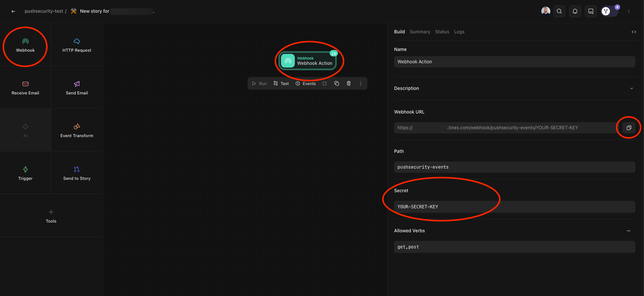Copy the Webhook URL
The image size is (644, 296).
[x=629, y=128]
